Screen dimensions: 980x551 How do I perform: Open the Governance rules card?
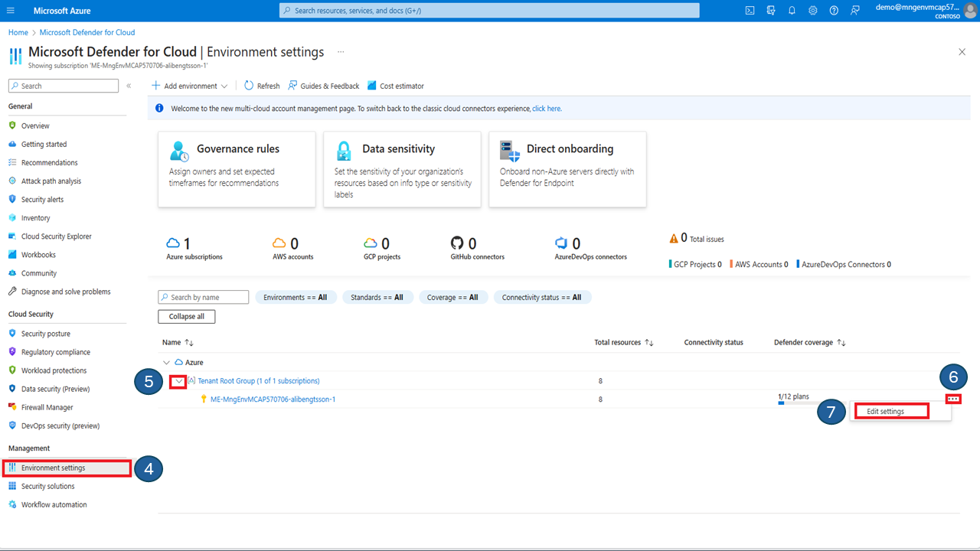tap(237, 169)
